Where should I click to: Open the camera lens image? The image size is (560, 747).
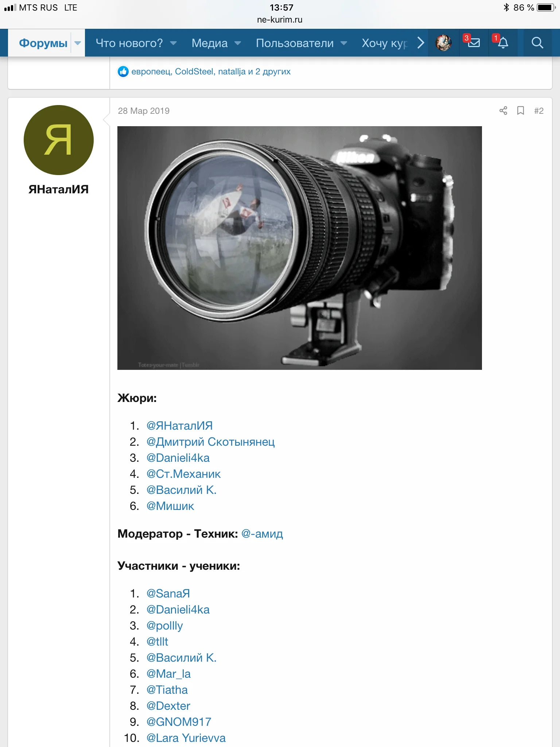tap(300, 248)
